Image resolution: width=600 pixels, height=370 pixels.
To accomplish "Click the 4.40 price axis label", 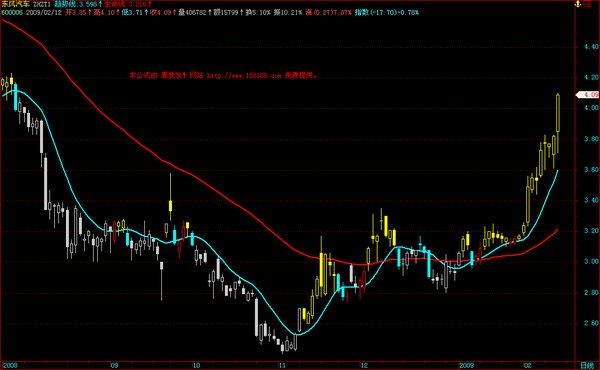I will coord(591,47).
